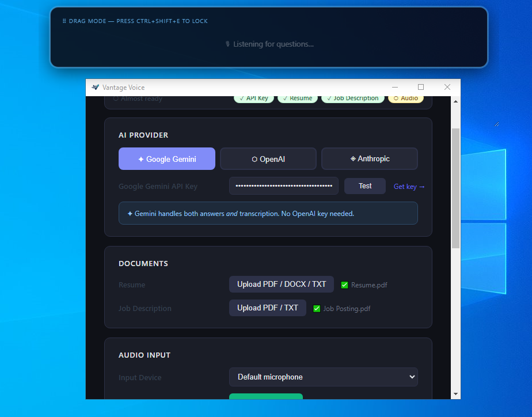Choose Anthropic as the AI provider
This screenshot has width=532, height=417.
(369, 159)
